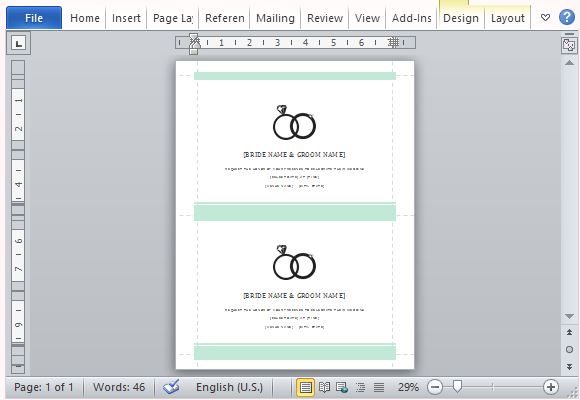
Task: Open the File tab
Action: [x=34, y=18]
